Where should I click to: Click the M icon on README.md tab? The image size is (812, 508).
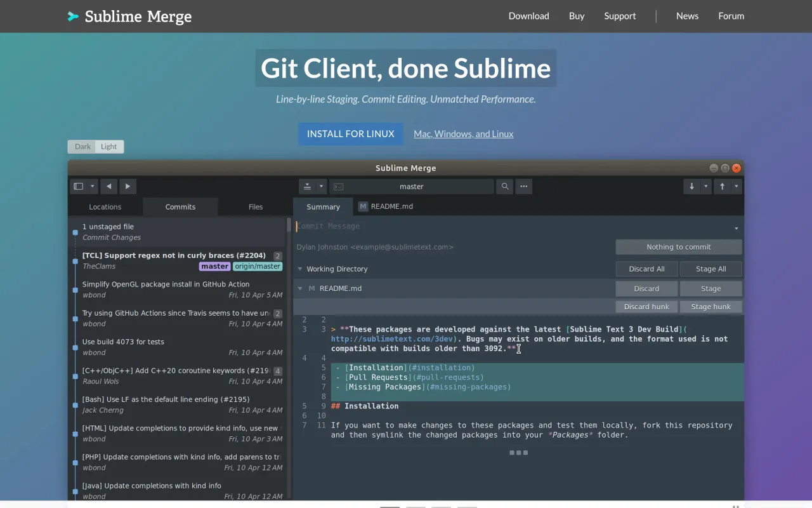(x=363, y=206)
